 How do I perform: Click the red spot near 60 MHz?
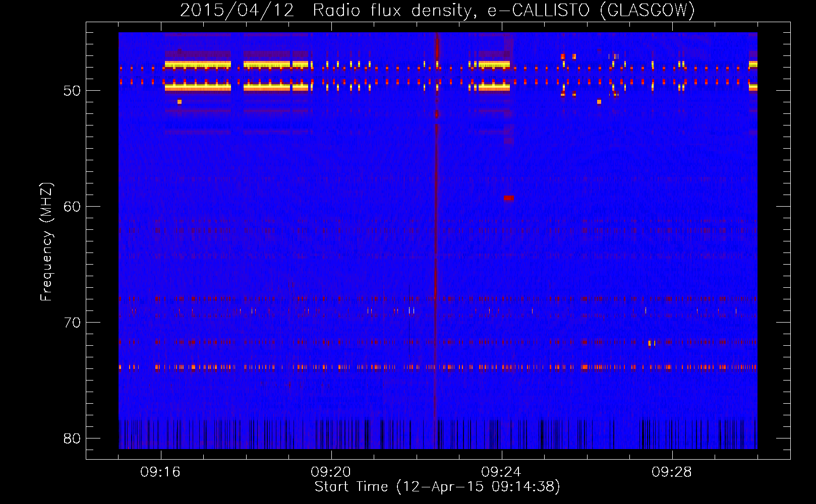[509, 198]
